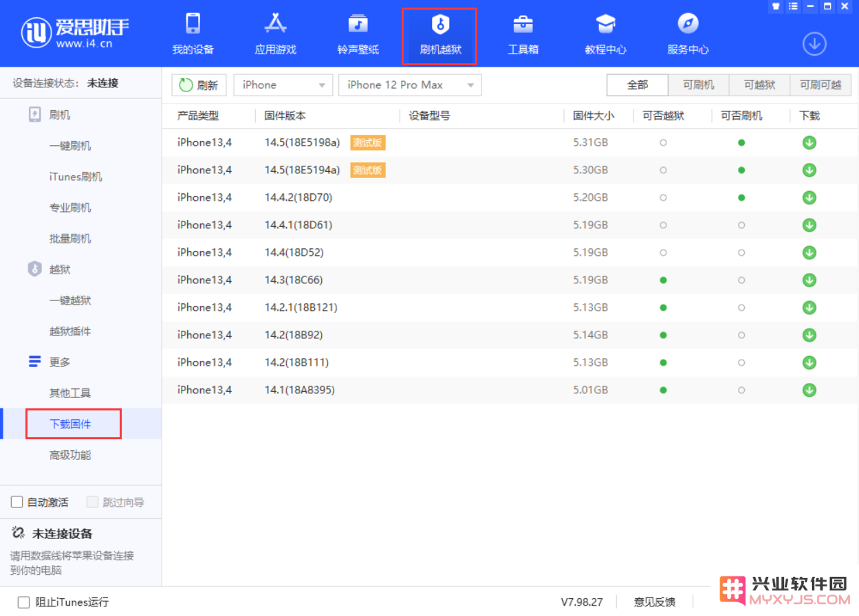This screenshot has width=859, height=616.
Task: Click the 刷机 sidebar section icon
Action: pos(35,115)
